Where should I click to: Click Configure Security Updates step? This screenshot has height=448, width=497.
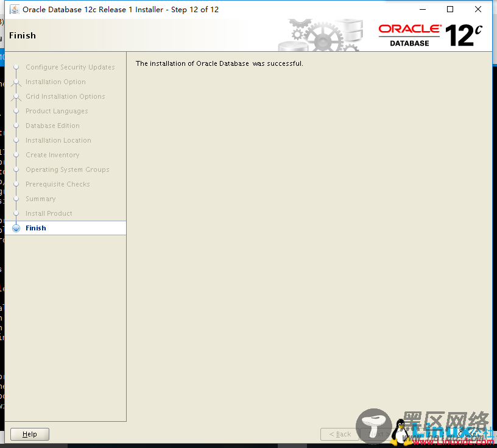pyautogui.click(x=70, y=67)
